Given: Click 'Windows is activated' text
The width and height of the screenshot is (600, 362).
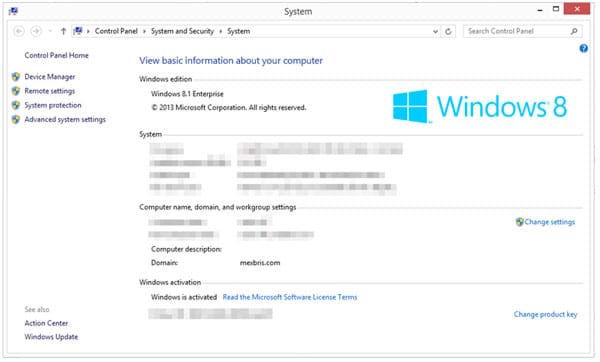Looking at the screenshot, I should pyautogui.click(x=184, y=297).
